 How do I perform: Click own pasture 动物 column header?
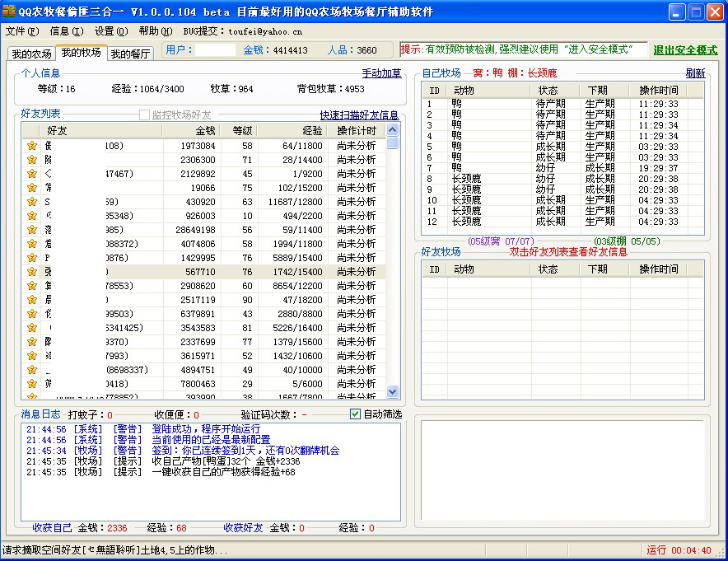click(489, 90)
